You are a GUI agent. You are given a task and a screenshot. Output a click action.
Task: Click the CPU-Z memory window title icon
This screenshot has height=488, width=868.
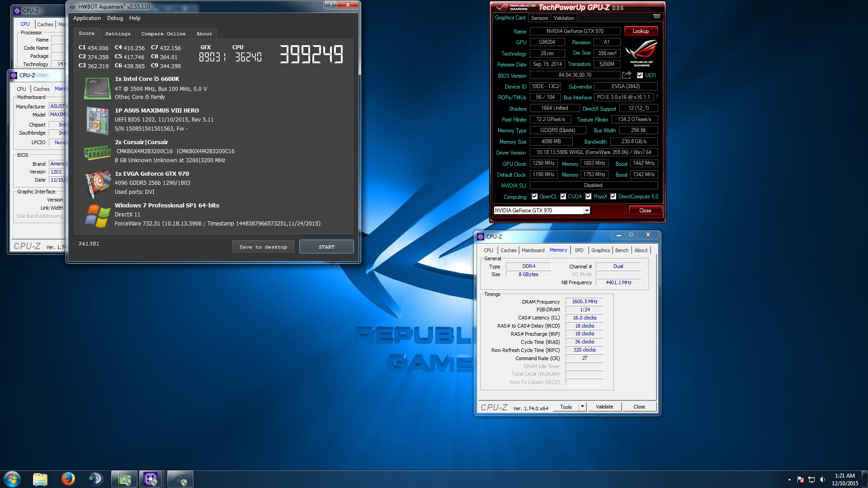click(481, 236)
